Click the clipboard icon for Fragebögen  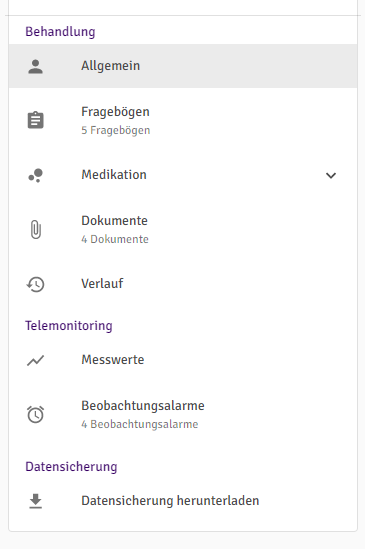[x=35, y=120]
